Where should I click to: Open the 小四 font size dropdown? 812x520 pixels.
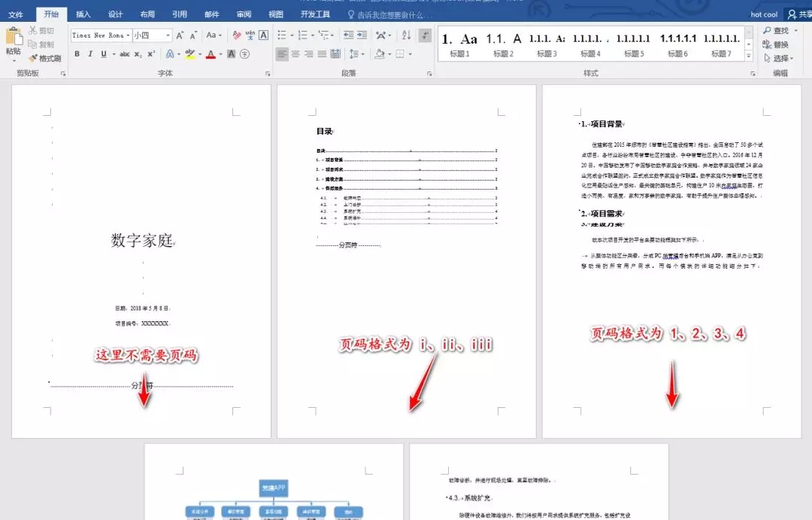(168, 35)
